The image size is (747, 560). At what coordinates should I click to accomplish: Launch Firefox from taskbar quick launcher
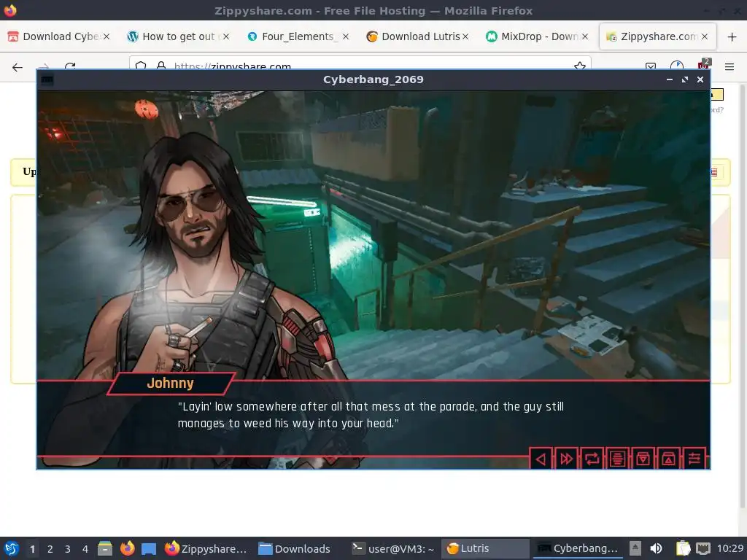click(x=127, y=548)
